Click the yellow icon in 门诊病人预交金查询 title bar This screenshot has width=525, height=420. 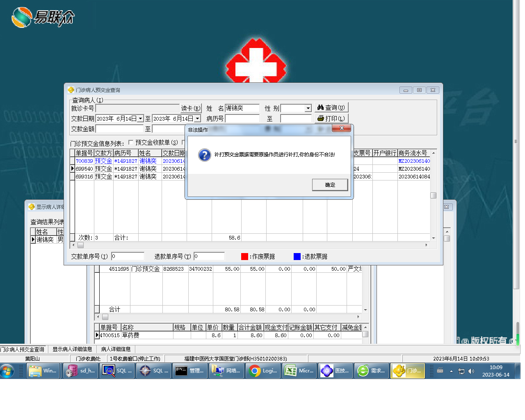point(71,90)
